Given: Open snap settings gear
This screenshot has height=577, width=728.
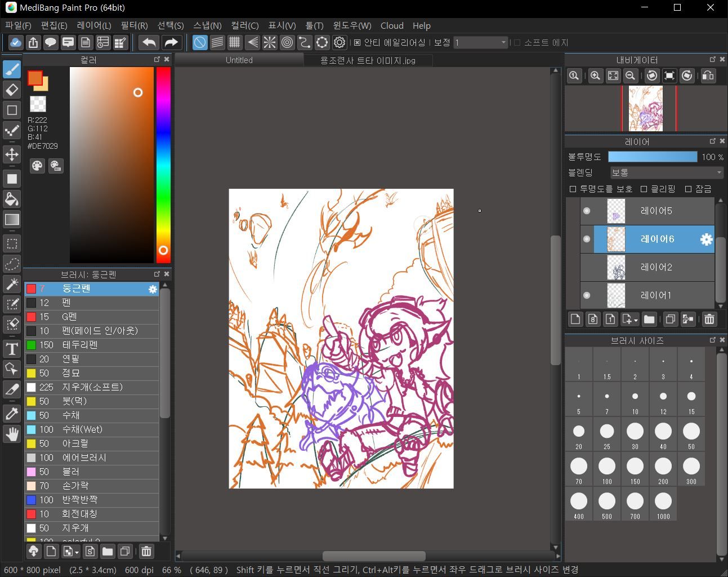Looking at the screenshot, I should point(340,42).
